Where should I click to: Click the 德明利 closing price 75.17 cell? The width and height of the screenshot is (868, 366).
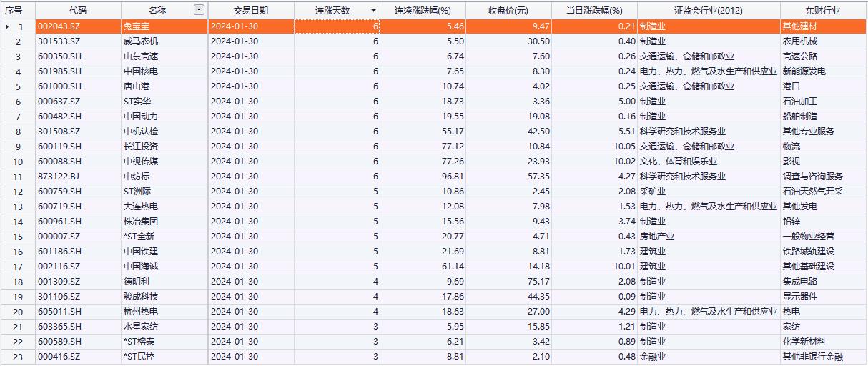tap(508, 282)
